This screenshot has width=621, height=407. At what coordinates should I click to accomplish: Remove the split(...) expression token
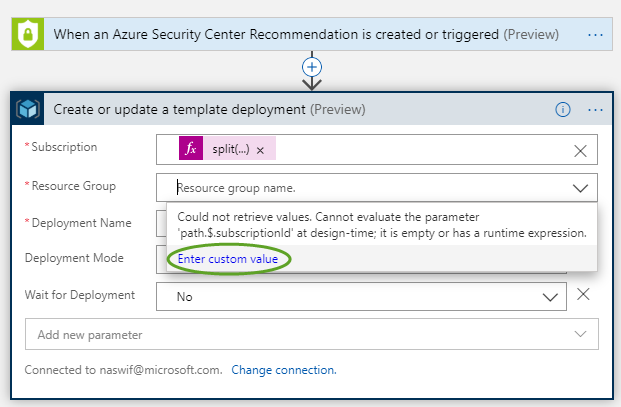pyautogui.click(x=260, y=150)
